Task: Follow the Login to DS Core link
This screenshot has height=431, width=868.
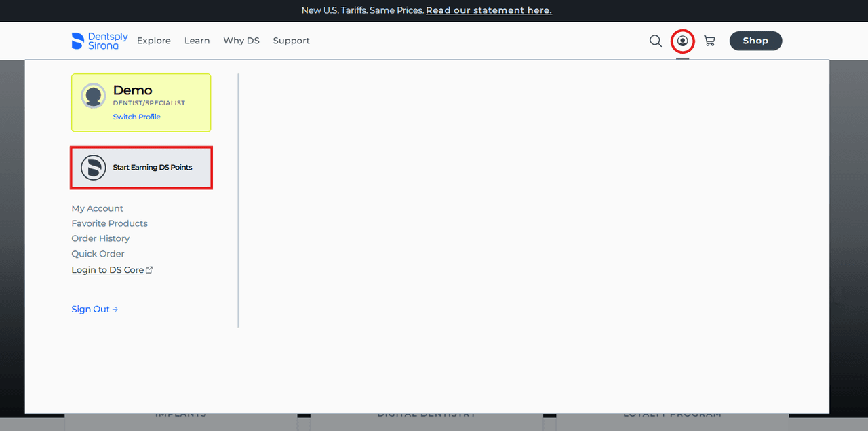Action: click(108, 270)
